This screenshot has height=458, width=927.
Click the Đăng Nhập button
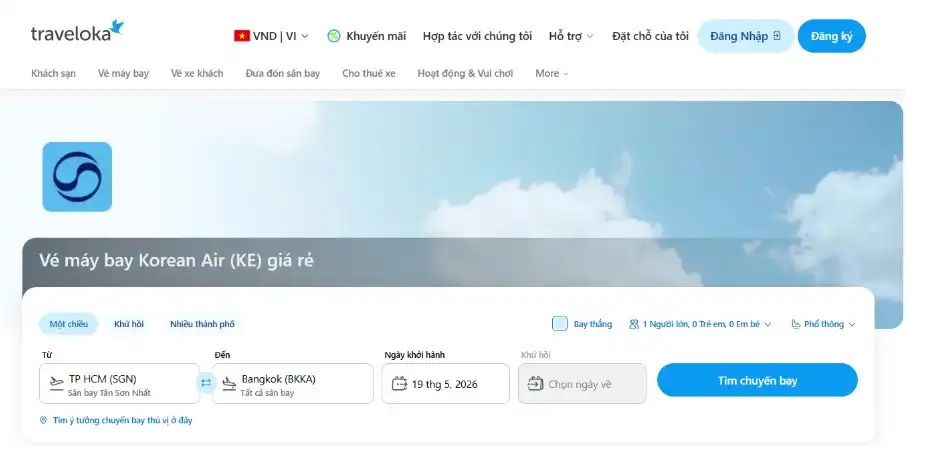click(x=746, y=36)
